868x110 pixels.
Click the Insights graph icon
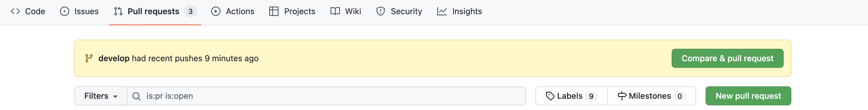coord(442,12)
